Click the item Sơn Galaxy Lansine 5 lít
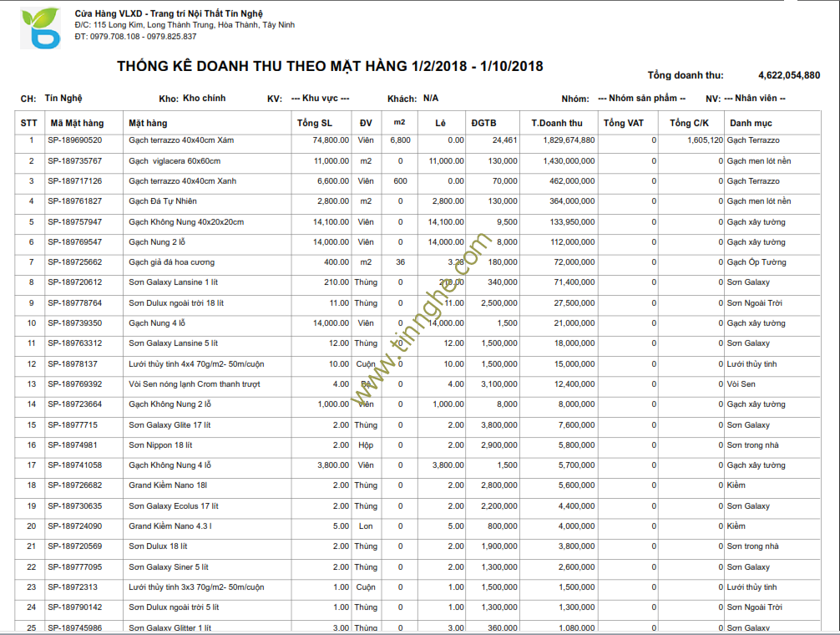 pos(173,343)
